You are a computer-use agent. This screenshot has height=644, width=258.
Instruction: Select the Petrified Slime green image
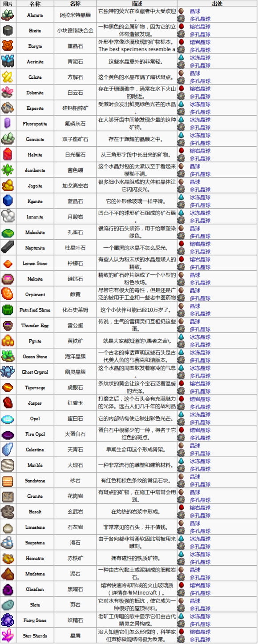(8, 310)
